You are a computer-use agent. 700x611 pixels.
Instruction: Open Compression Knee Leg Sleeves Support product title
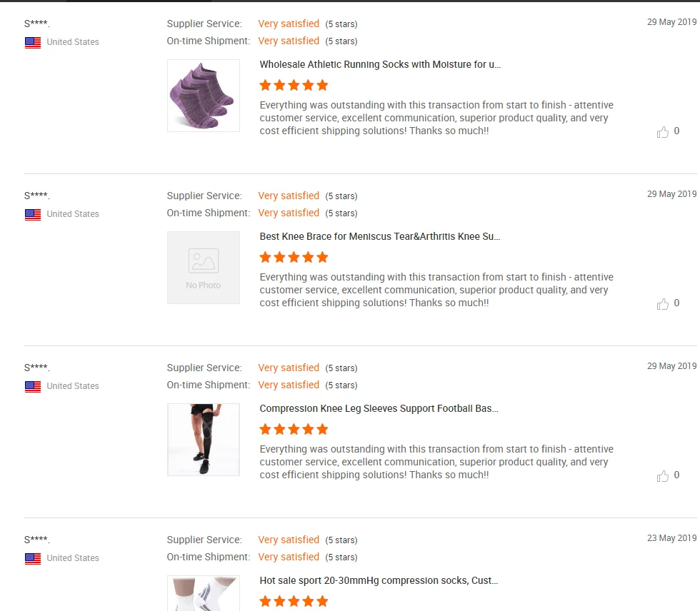click(379, 408)
